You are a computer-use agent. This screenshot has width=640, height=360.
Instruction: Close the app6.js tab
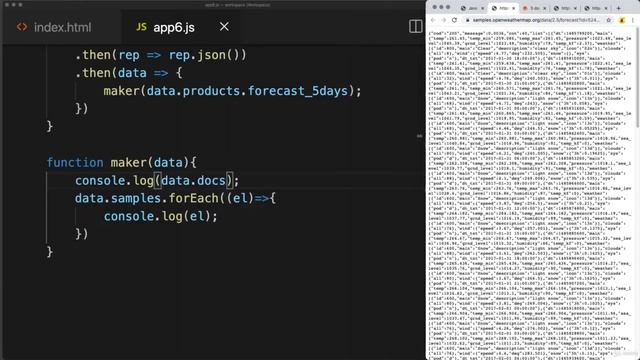pos(224,27)
